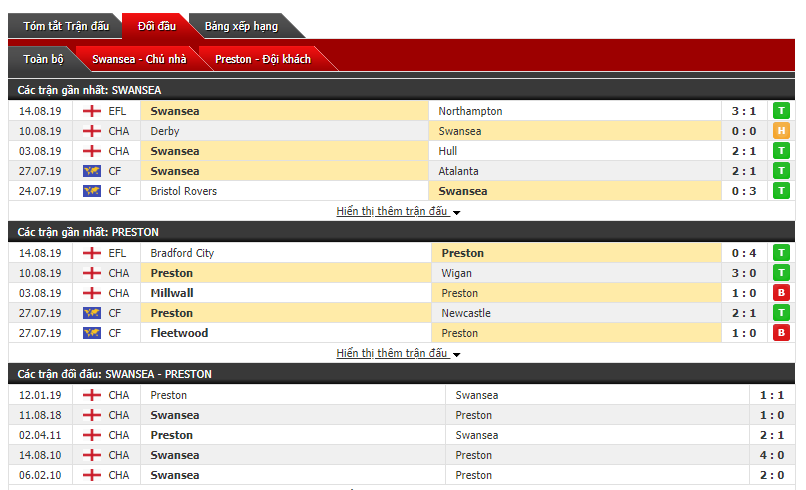Click the 2 : 0 score on 06.02.10 match
This screenshot has width=806, height=490.
click(772, 475)
